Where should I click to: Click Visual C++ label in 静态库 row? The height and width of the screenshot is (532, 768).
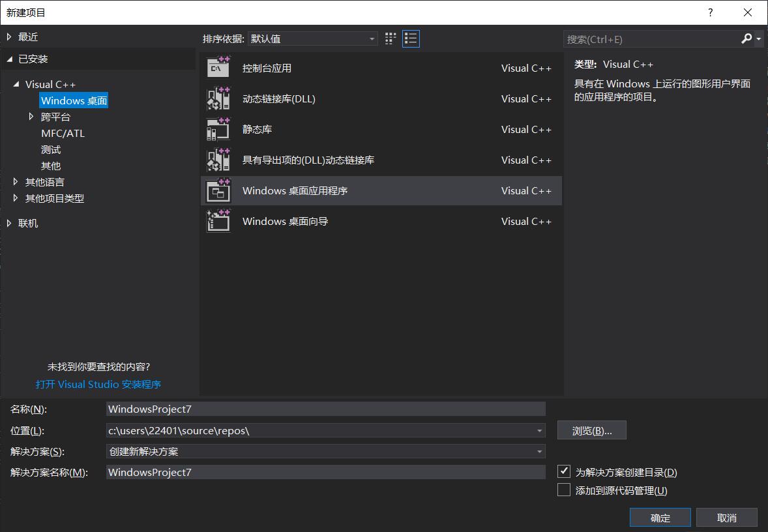point(526,129)
